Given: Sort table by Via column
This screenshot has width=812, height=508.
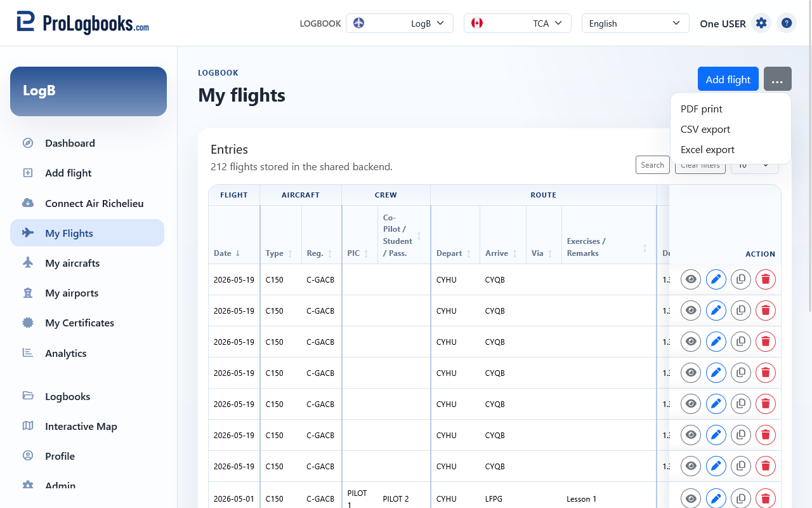Looking at the screenshot, I should 550,253.
